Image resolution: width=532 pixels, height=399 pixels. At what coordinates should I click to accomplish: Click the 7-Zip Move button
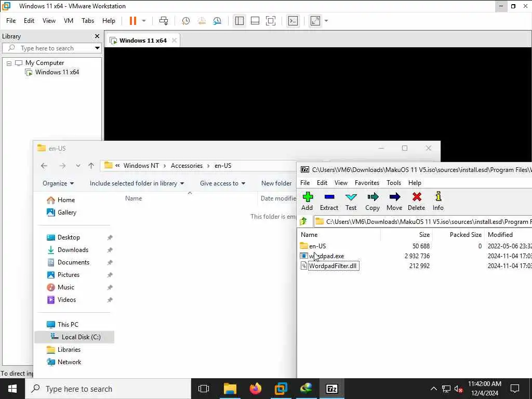(x=394, y=201)
